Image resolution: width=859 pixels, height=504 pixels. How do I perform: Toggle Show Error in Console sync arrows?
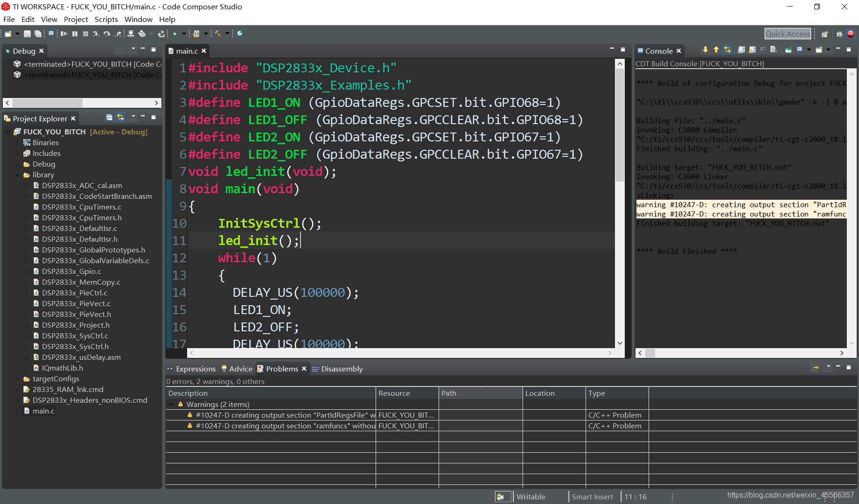coord(727,49)
